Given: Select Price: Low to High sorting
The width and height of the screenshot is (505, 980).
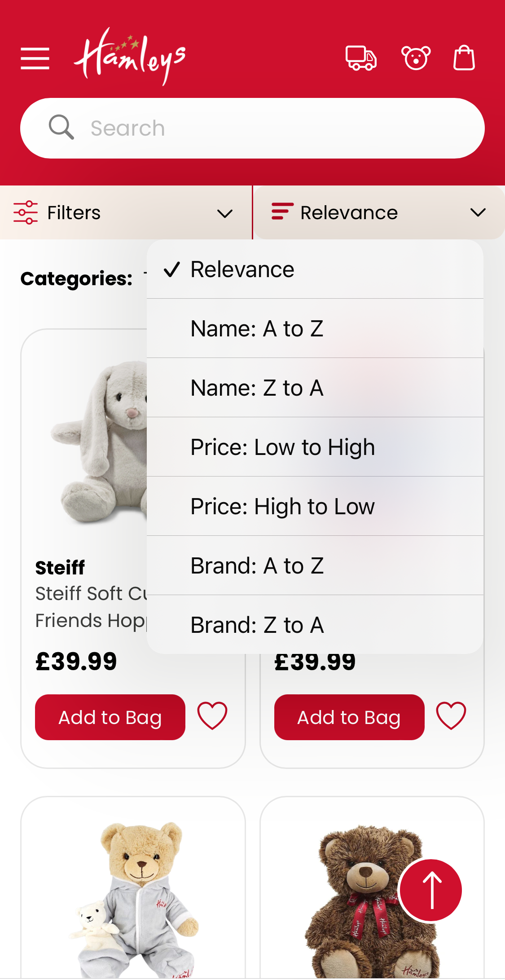Looking at the screenshot, I should [x=283, y=446].
